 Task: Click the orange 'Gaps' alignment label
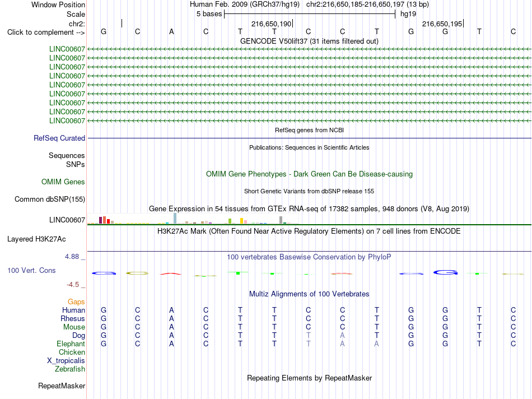point(76,301)
